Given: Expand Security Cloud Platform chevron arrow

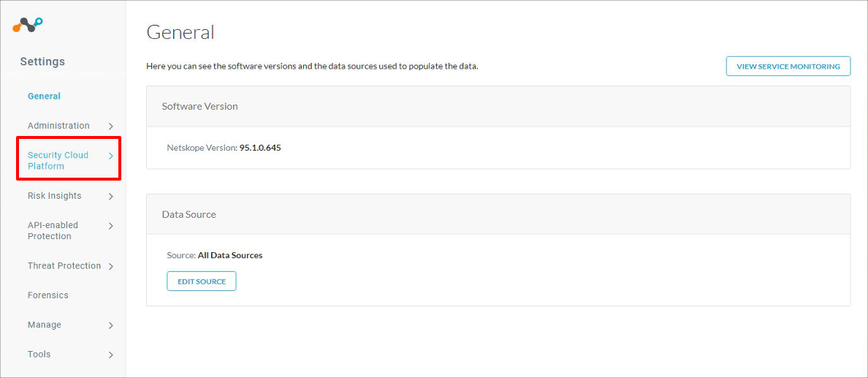Looking at the screenshot, I should click(111, 156).
